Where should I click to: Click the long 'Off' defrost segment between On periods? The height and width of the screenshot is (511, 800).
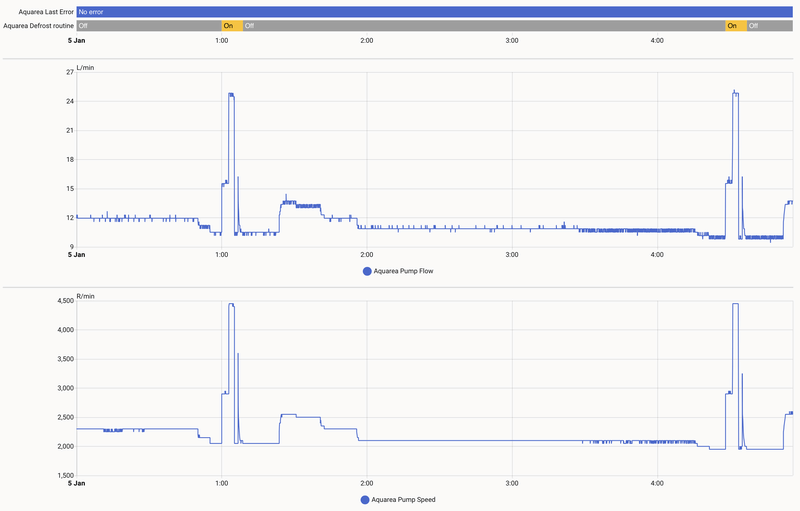coord(484,25)
